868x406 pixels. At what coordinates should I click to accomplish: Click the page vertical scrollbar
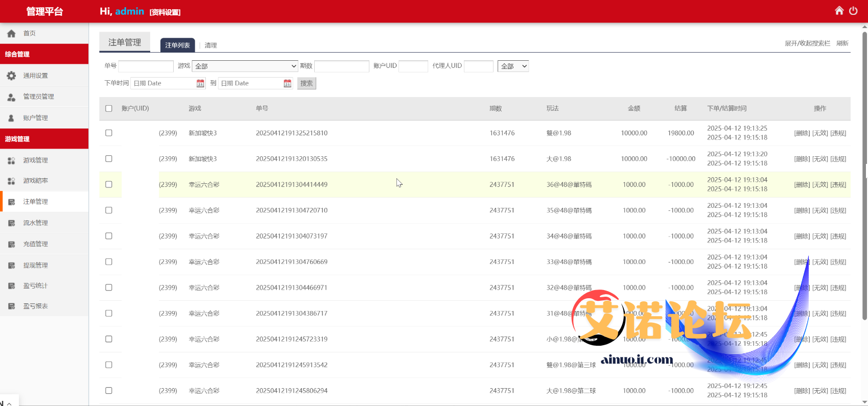tap(864, 176)
